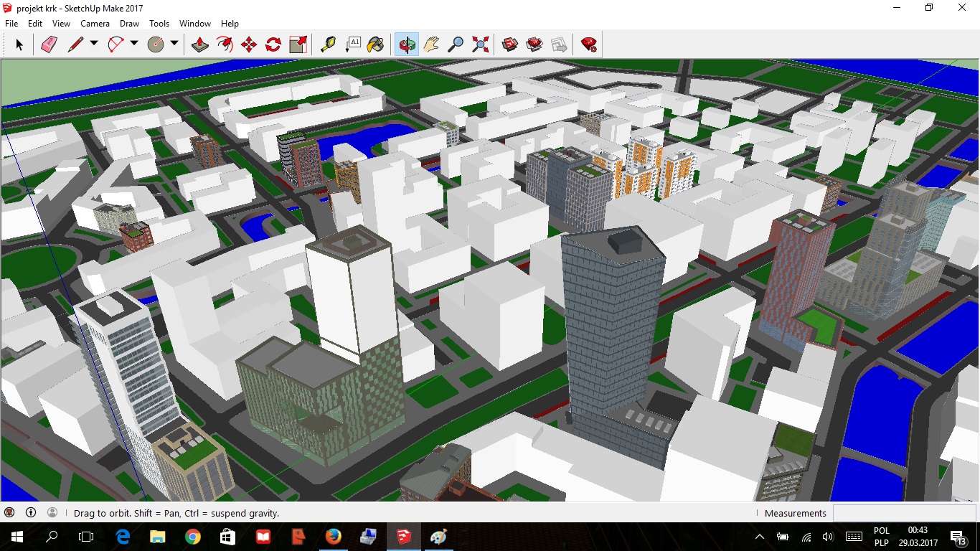Click the Measurements label
The image size is (980, 551).
coord(796,513)
